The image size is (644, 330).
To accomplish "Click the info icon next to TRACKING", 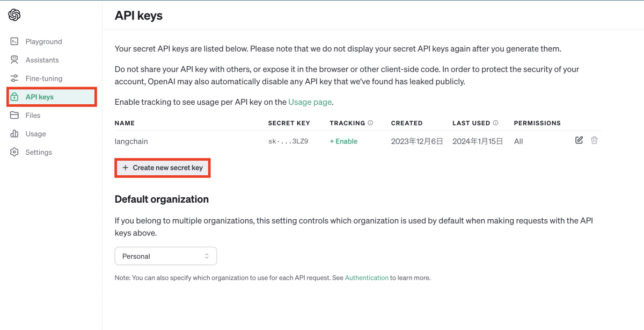I will [370, 123].
